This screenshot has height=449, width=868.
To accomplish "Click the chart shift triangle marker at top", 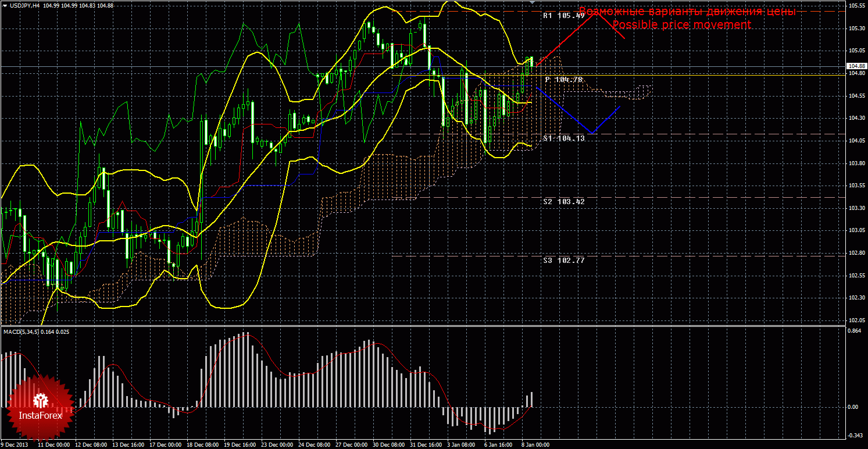I will 532,3.
